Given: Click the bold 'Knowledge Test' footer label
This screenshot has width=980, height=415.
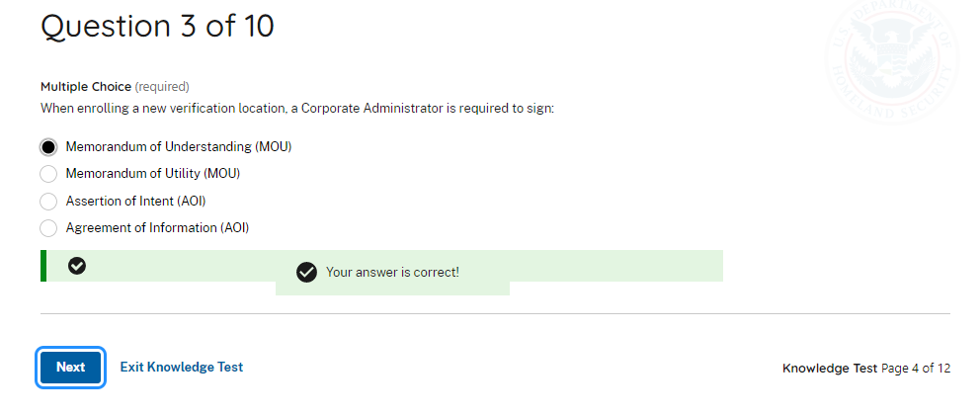Looking at the screenshot, I should [x=829, y=369].
